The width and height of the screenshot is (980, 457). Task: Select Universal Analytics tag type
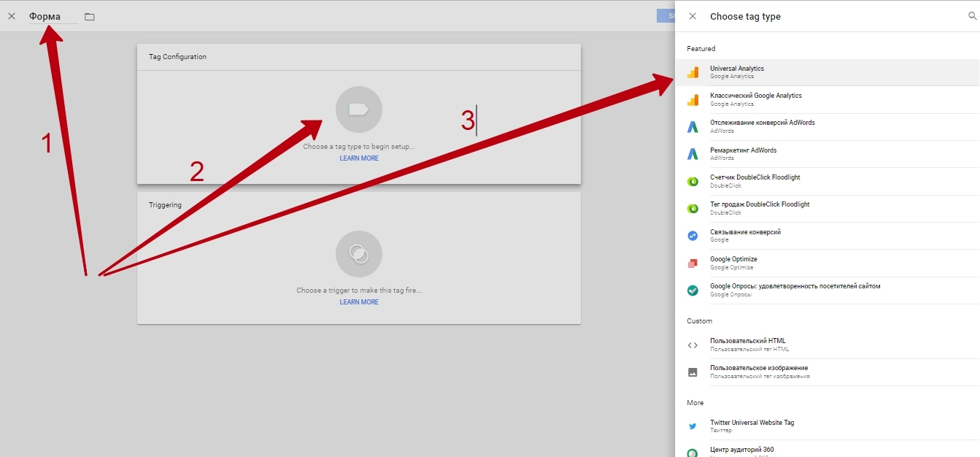(x=827, y=72)
